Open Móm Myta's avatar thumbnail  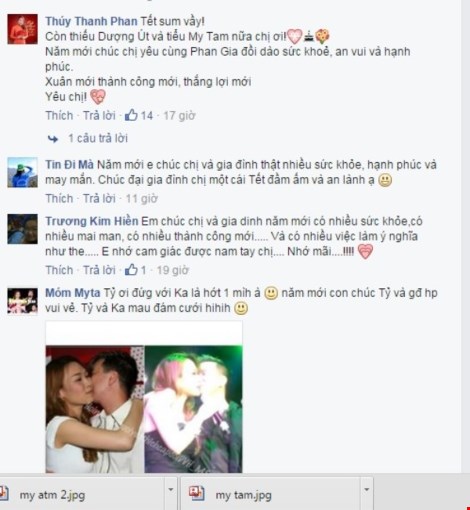pos(22,301)
